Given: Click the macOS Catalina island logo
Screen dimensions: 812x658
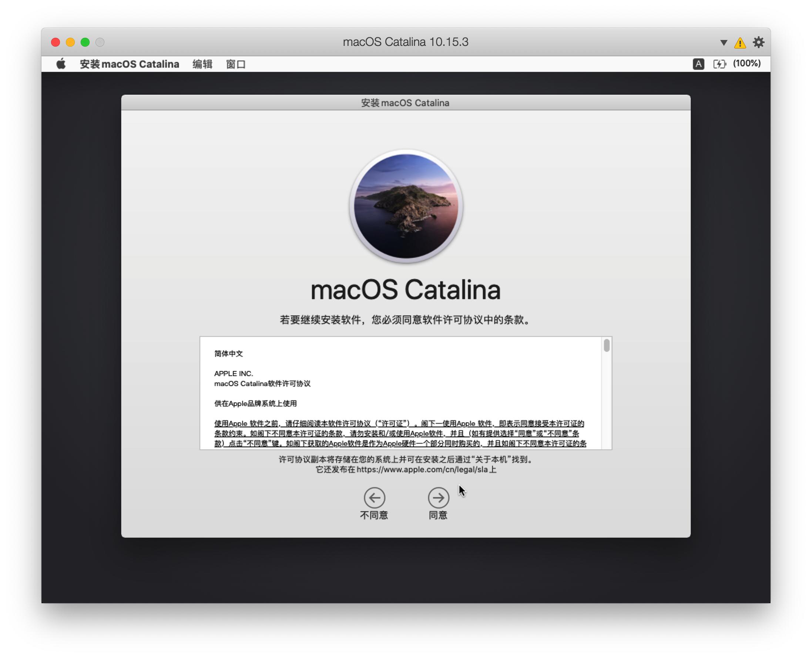Looking at the screenshot, I should (x=406, y=206).
